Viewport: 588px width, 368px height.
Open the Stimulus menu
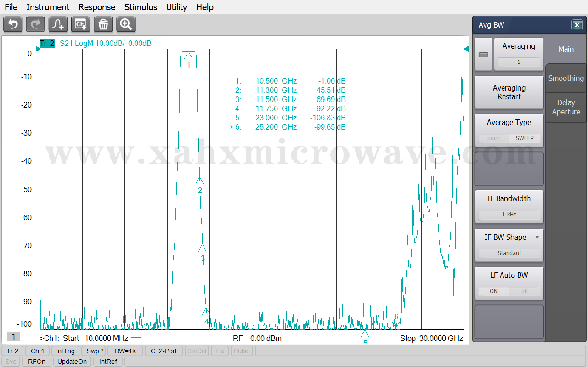pyautogui.click(x=141, y=7)
